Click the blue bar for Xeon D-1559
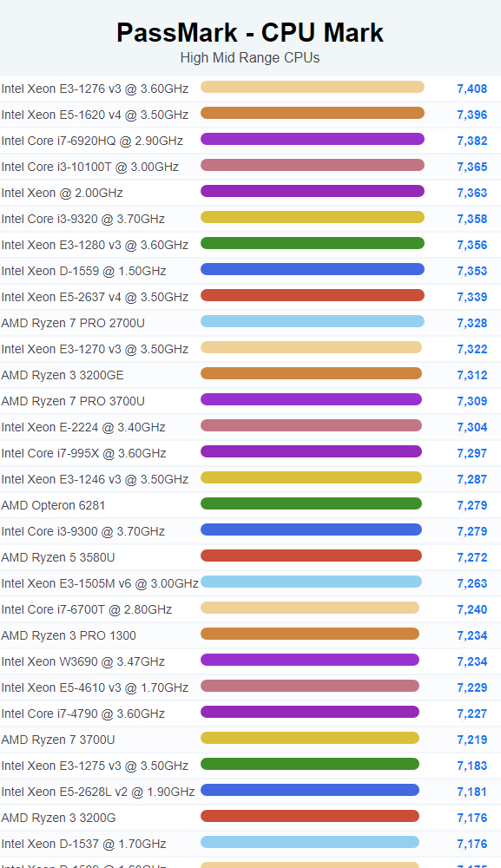Image resolution: width=501 pixels, height=868 pixels. click(313, 269)
